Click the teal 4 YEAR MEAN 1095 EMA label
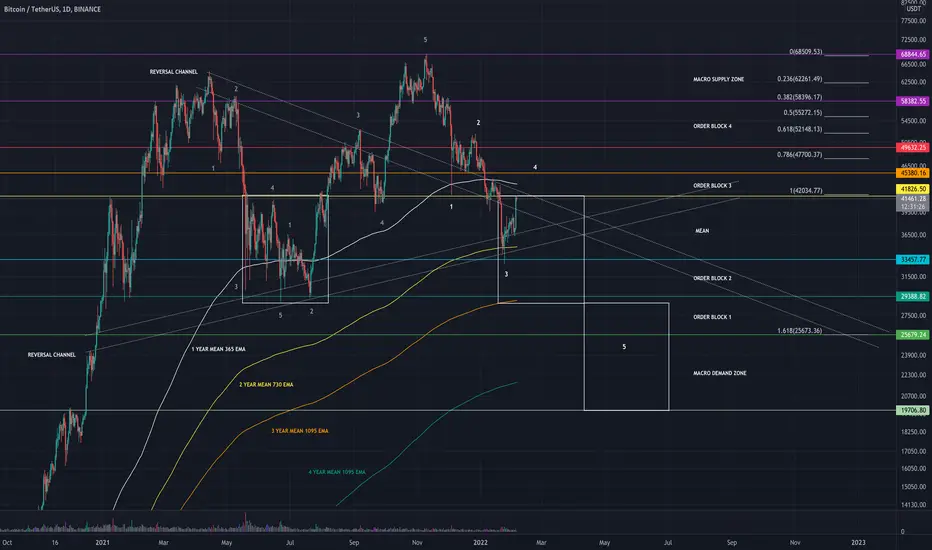This screenshot has width=932, height=550. 337,472
